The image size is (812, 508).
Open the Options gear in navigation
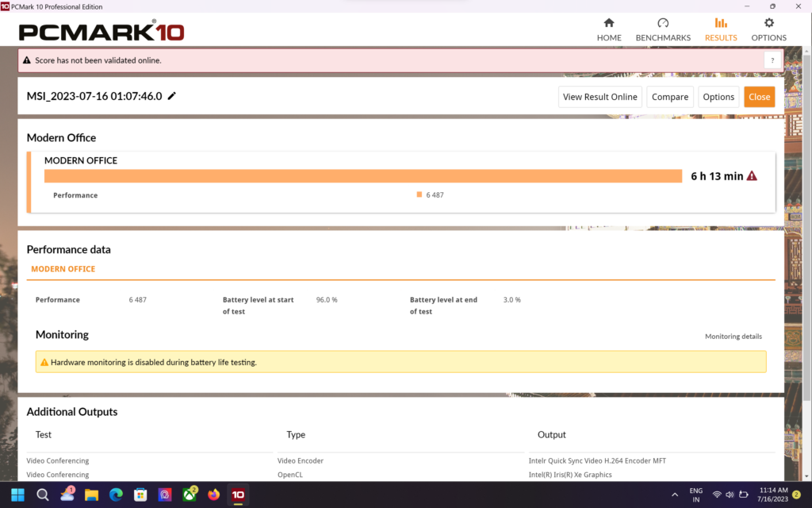click(768, 29)
